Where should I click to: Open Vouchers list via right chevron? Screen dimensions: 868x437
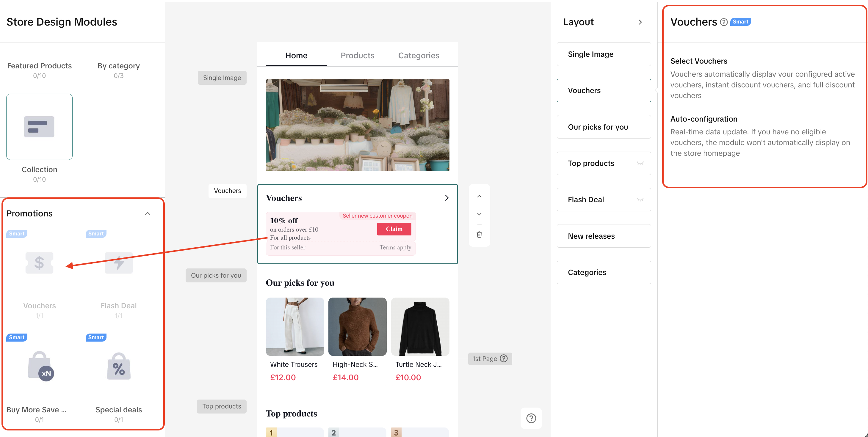point(446,198)
